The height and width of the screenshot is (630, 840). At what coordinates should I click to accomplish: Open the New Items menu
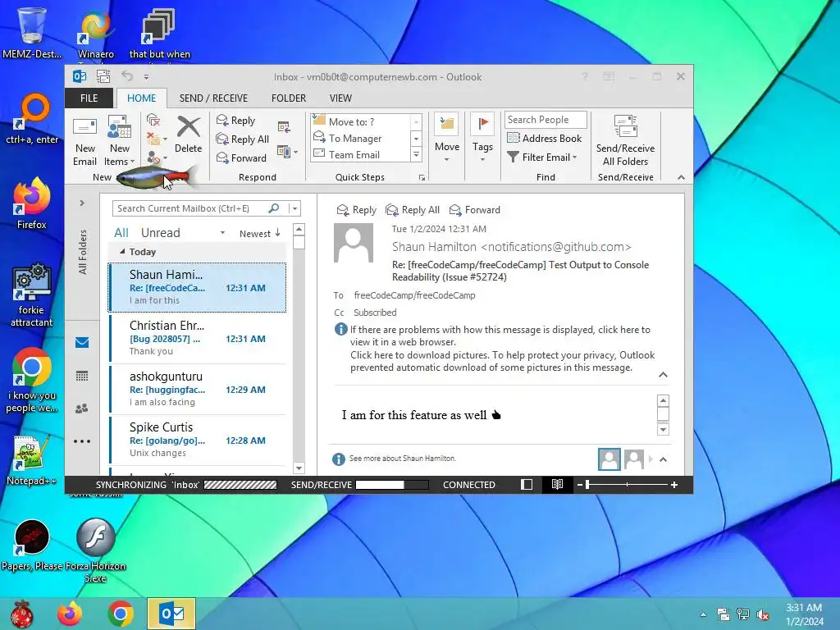pyautogui.click(x=119, y=141)
